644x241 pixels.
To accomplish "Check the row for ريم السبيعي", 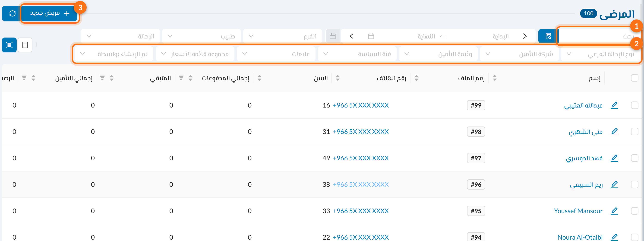I will pyautogui.click(x=635, y=184).
